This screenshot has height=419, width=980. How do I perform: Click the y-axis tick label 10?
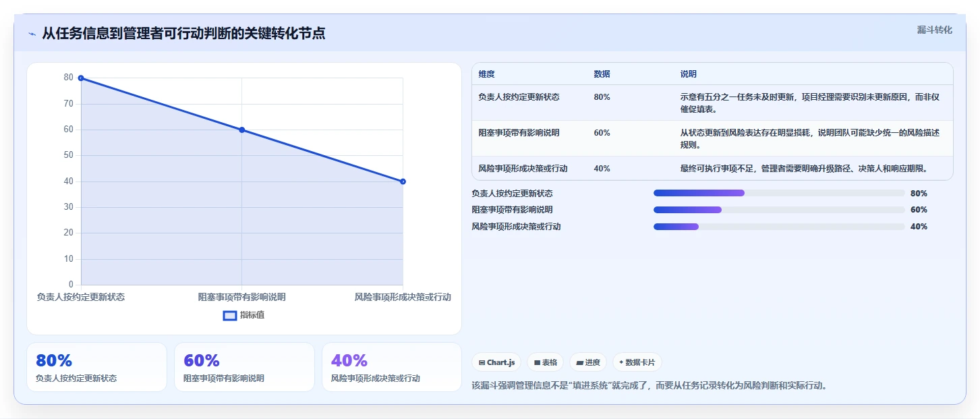click(x=68, y=259)
